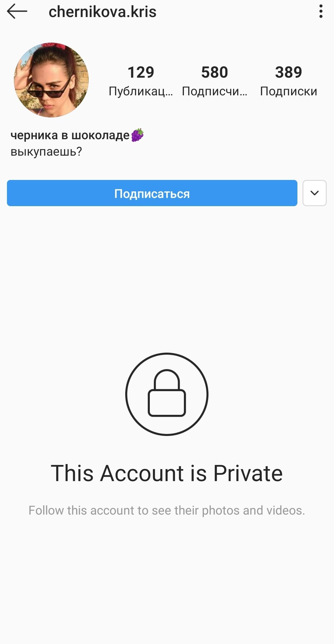Click the This Account is Private heading
Image resolution: width=334 pixels, height=644 pixels.
[x=167, y=473]
